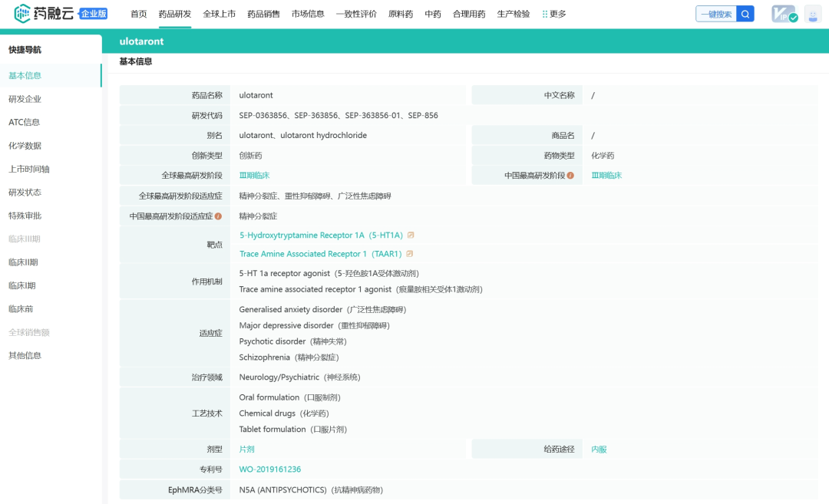Open patent link WO-2019161236
The height and width of the screenshot is (504, 829).
[270, 469]
